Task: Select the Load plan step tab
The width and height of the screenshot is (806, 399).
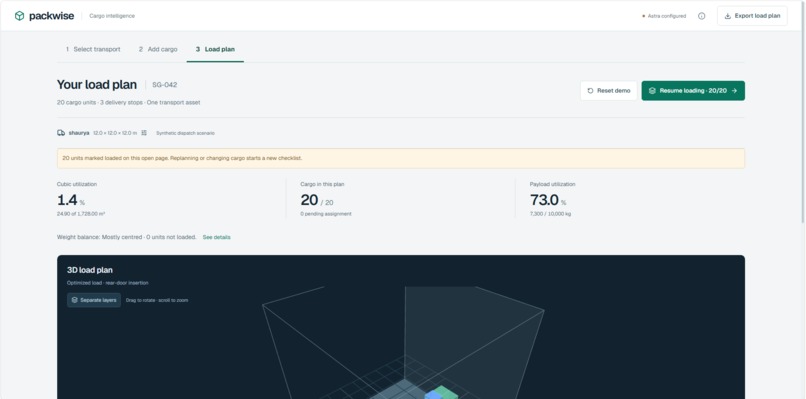Action: [215, 49]
